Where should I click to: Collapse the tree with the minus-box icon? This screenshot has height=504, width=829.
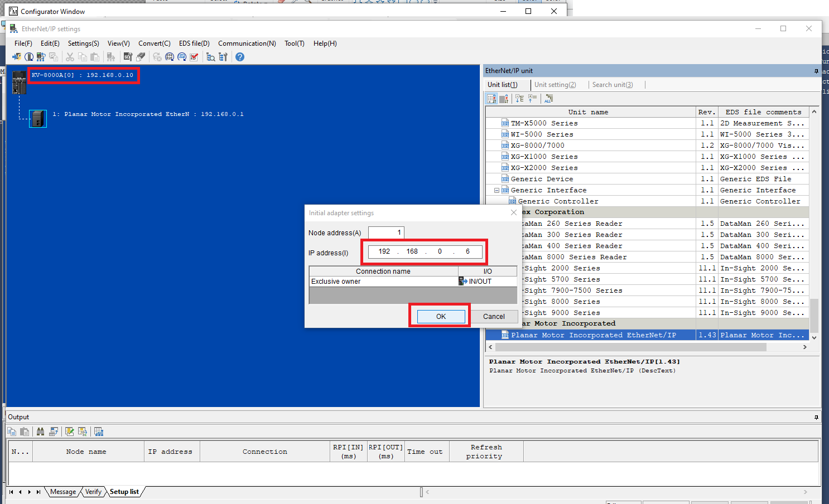click(520, 98)
